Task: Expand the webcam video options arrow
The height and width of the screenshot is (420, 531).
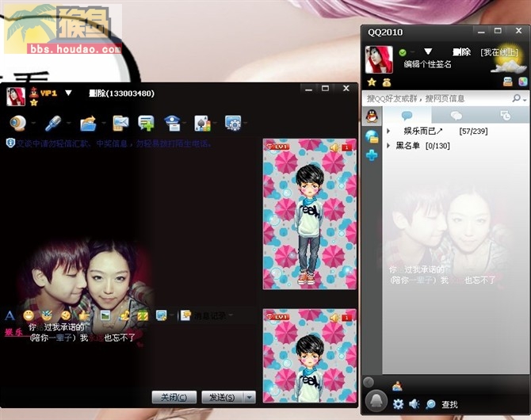Action: 33,123
